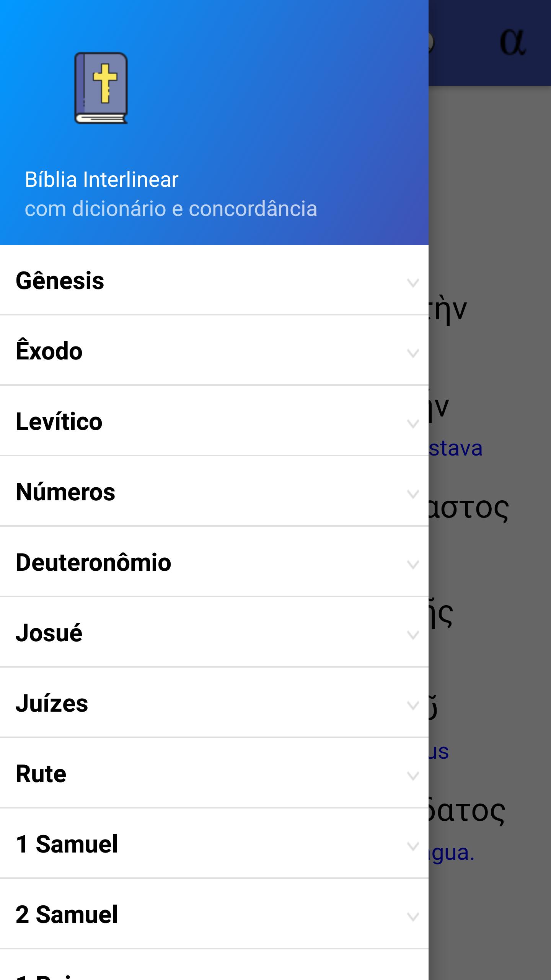551x980 pixels.
Task: Expand the Êxodo chevron arrow
Action: (x=412, y=353)
